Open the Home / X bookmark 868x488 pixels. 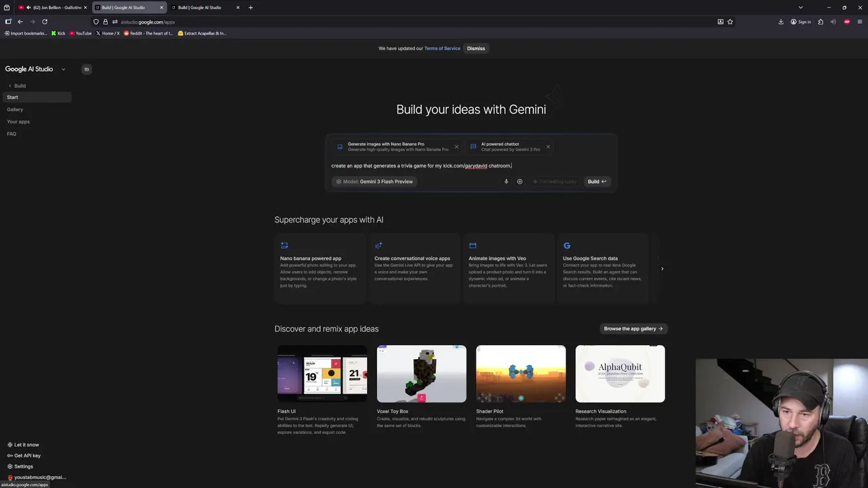[x=108, y=33]
